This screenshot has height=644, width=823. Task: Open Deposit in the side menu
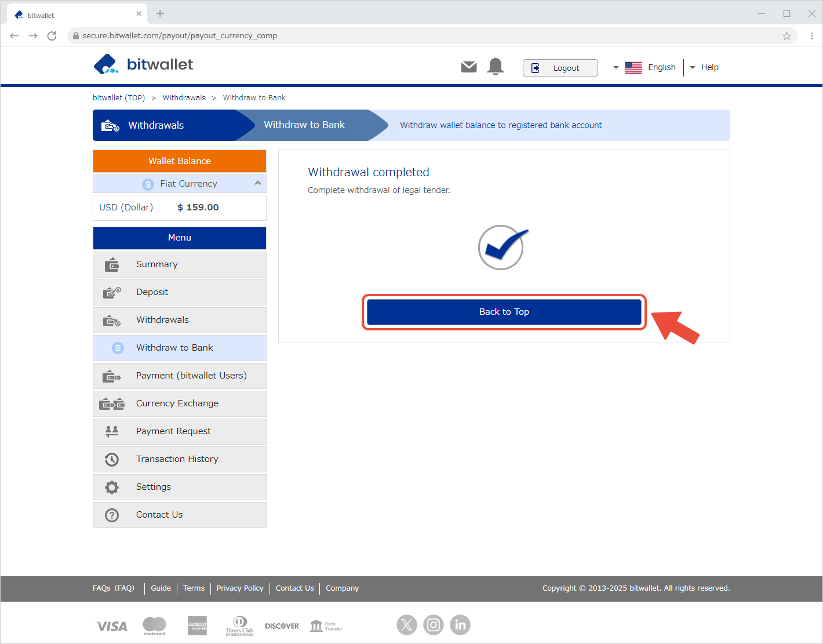point(180,292)
